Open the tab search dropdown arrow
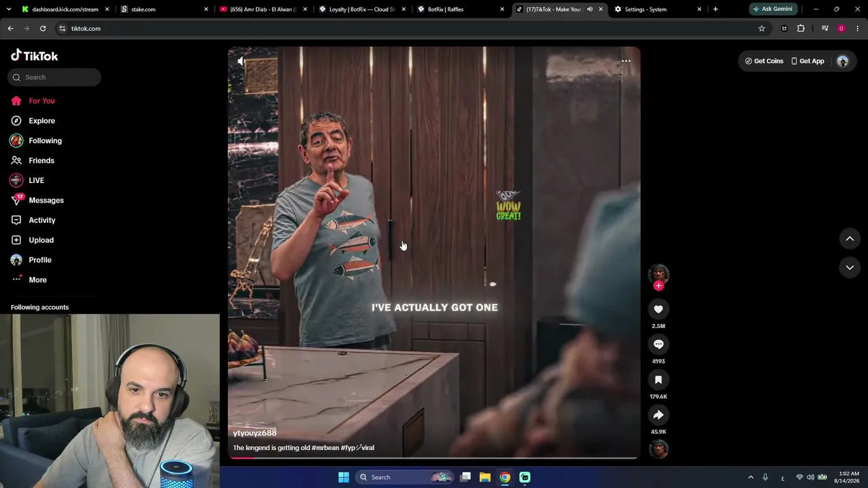Image resolution: width=868 pixels, height=488 pixels. [9, 9]
